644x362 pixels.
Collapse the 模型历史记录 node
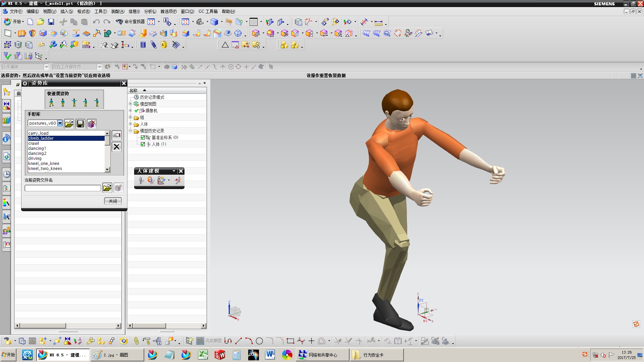(130, 131)
